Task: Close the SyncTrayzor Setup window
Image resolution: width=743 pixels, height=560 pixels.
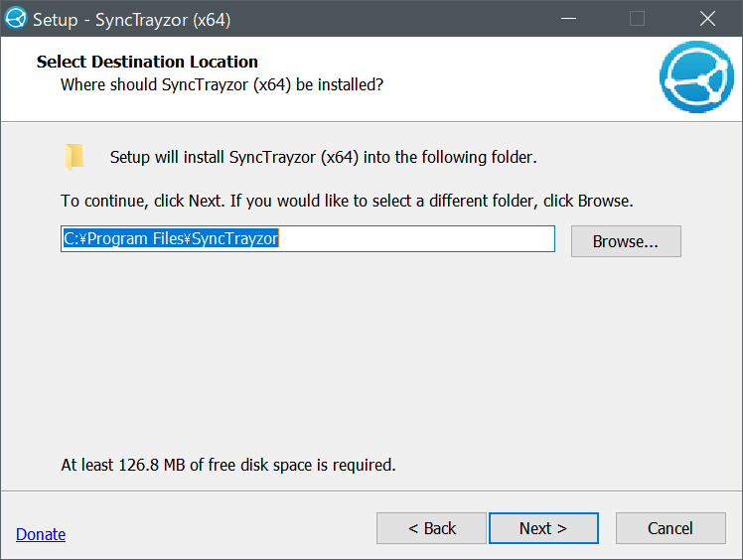Action: click(706, 18)
